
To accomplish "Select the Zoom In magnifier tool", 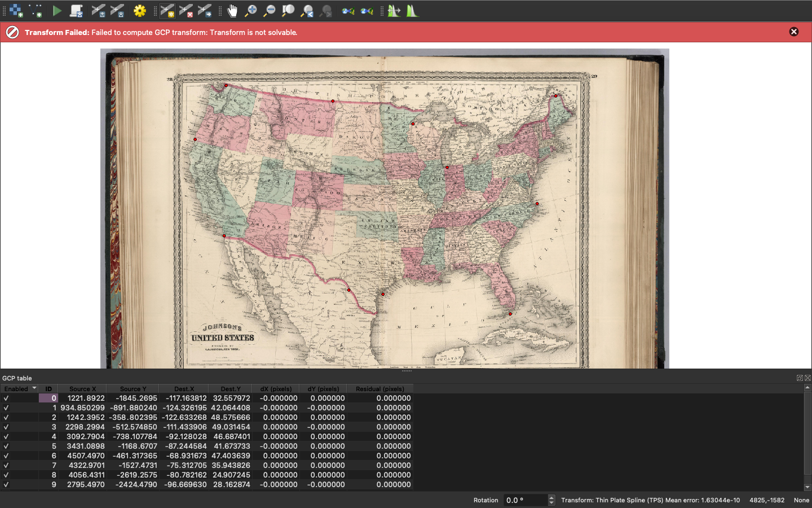I will (x=251, y=11).
